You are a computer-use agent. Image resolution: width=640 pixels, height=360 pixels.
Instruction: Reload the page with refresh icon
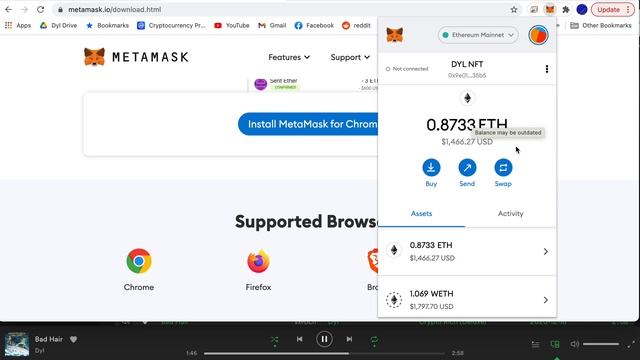[40, 9]
